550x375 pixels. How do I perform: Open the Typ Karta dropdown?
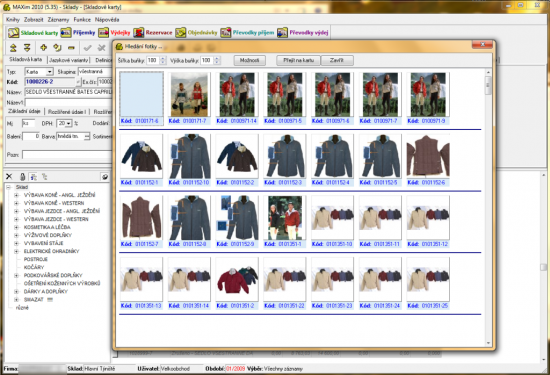[49, 72]
